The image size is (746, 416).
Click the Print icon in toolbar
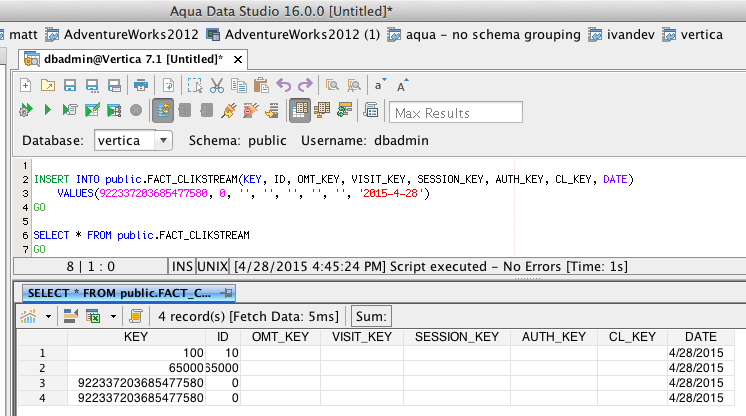(x=141, y=85)
